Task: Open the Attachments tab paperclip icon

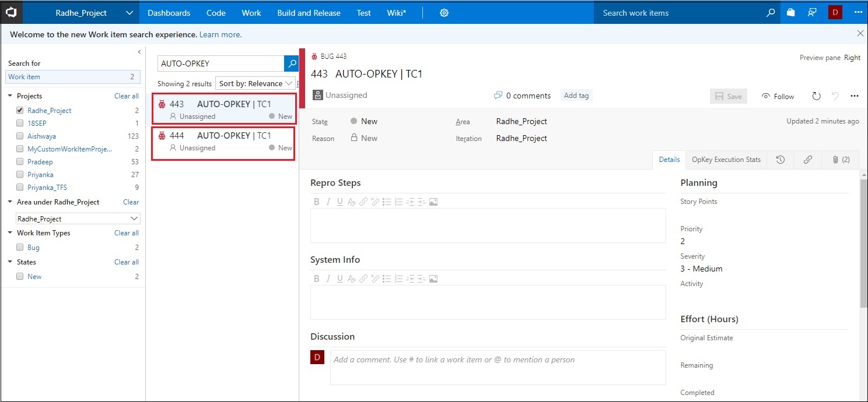Action: [x=841, y=160]
